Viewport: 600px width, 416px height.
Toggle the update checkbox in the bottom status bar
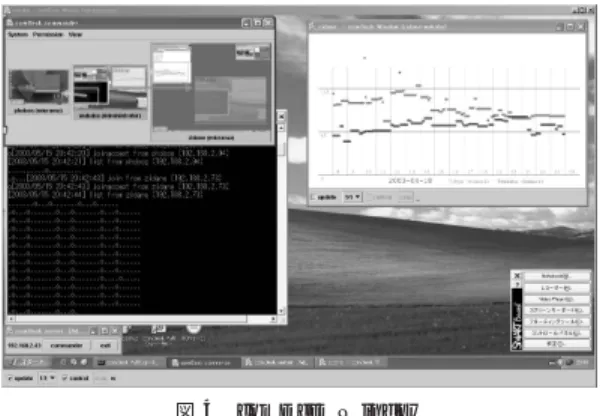point(10,378)
